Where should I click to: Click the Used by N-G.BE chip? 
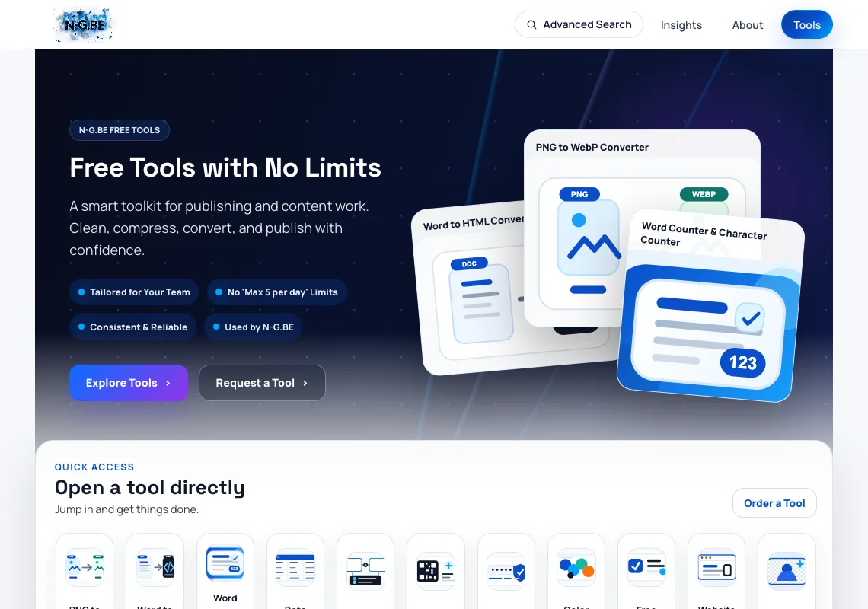tap(253, 327)
